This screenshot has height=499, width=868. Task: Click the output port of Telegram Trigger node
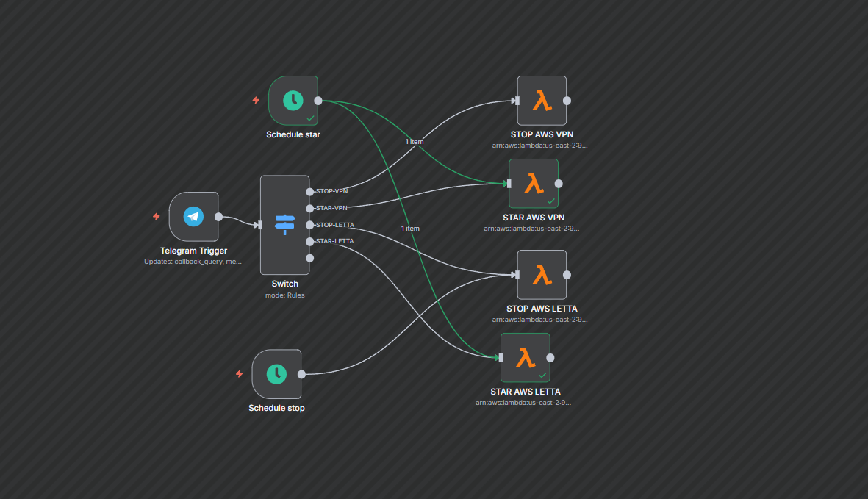click(218, 217)
